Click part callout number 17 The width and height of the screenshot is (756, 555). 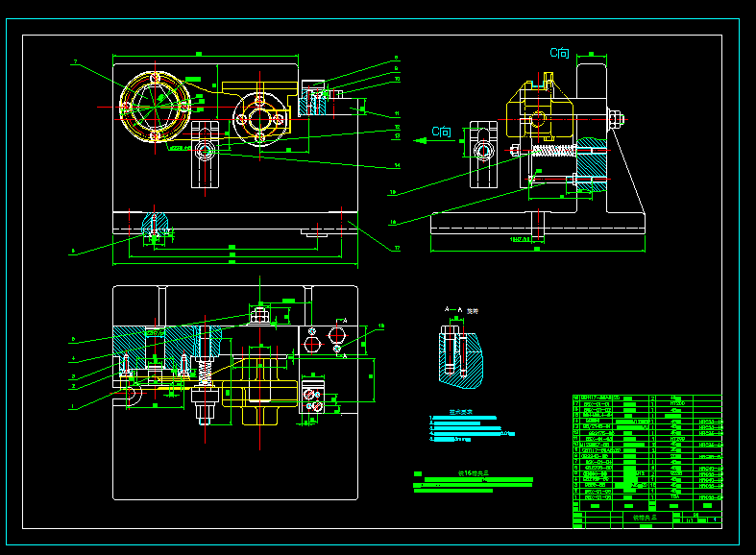398,248
